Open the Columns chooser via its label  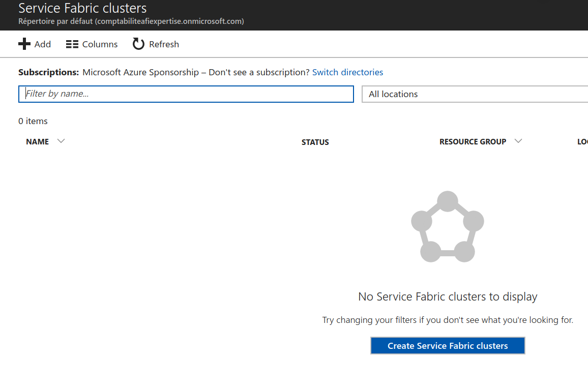pyautogui.click(x=100, y=44)
